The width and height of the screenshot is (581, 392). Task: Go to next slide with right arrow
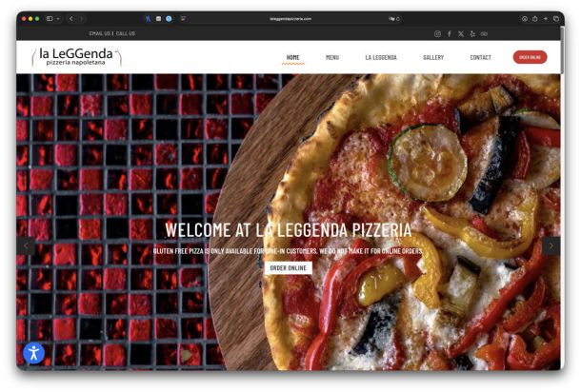[x=551, y=245]
